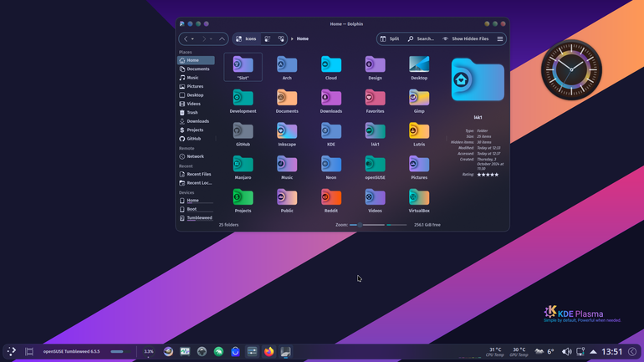Switch to Icons view mode
The height and width of the screenshot is (362, 644).
click(x=246, y=39)
